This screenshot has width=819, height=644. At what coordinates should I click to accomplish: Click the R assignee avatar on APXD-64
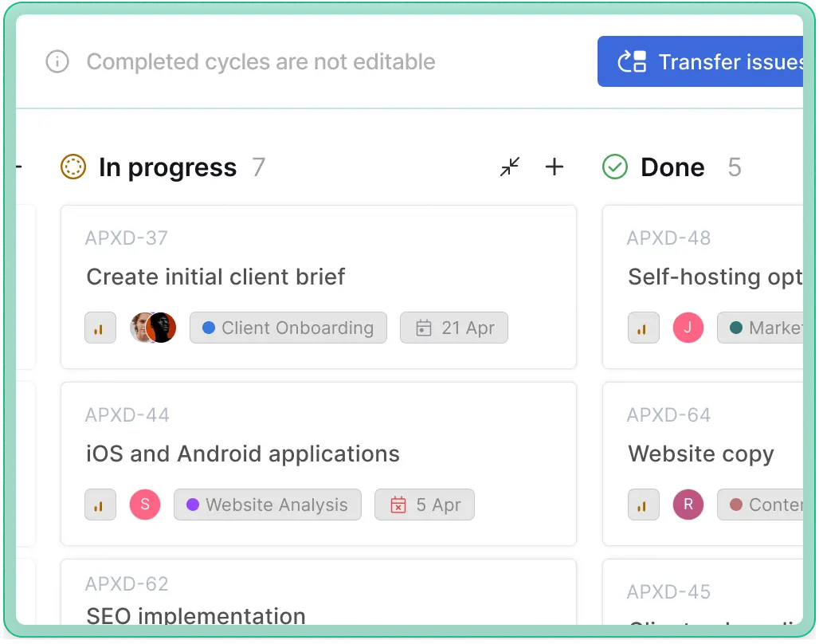[x=688, y=505]
